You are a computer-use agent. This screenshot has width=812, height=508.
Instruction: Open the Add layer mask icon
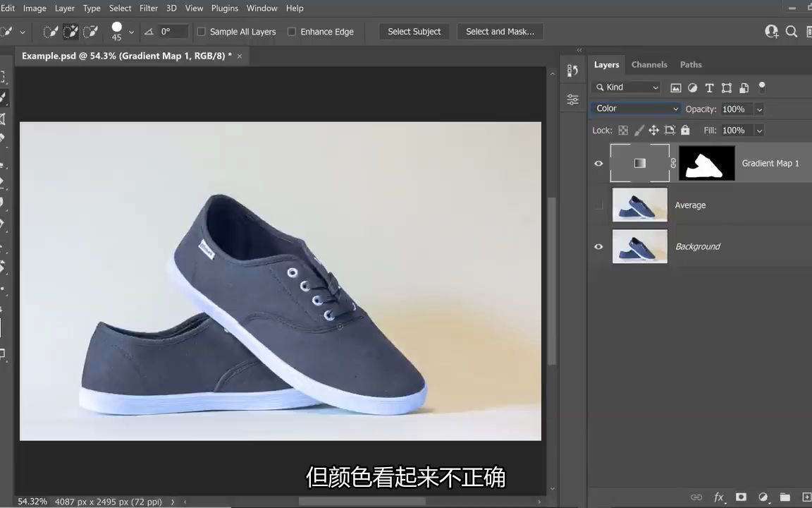(x=741, y=497)
